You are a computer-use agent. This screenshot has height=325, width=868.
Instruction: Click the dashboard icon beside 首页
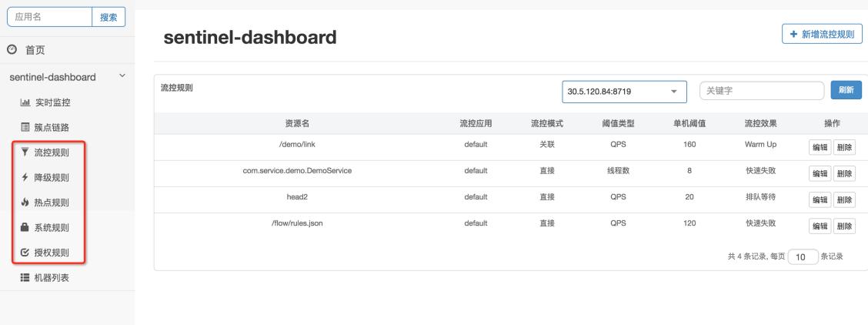12,50
